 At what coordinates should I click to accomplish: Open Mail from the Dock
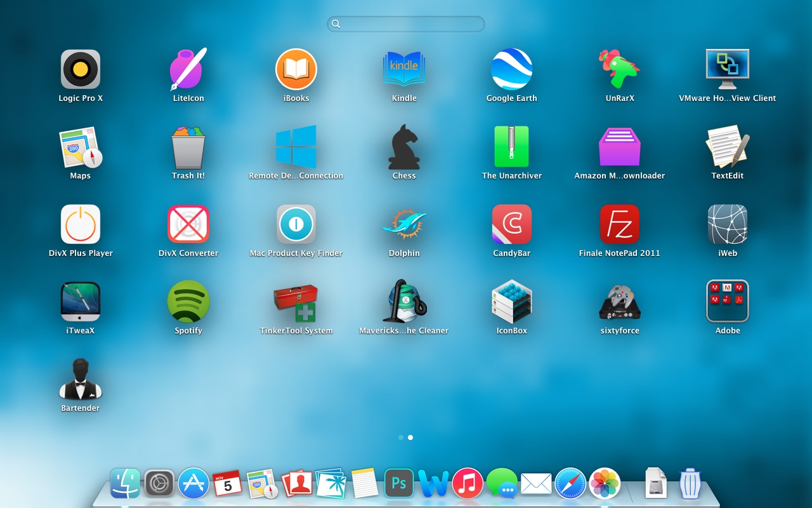click(x=536, y=484)
